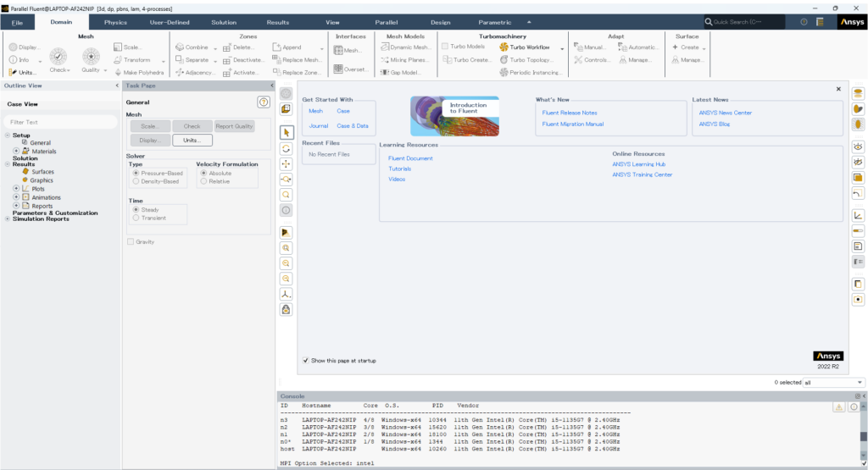This screenshot has width=868, height=470.
Task: Switch to the Physics tab
Action: 115,22
